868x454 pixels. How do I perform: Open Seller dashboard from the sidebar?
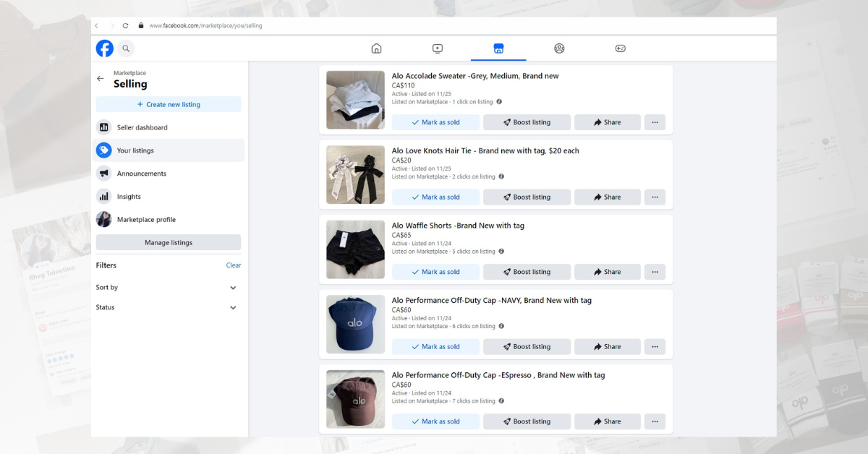[169, 127]
